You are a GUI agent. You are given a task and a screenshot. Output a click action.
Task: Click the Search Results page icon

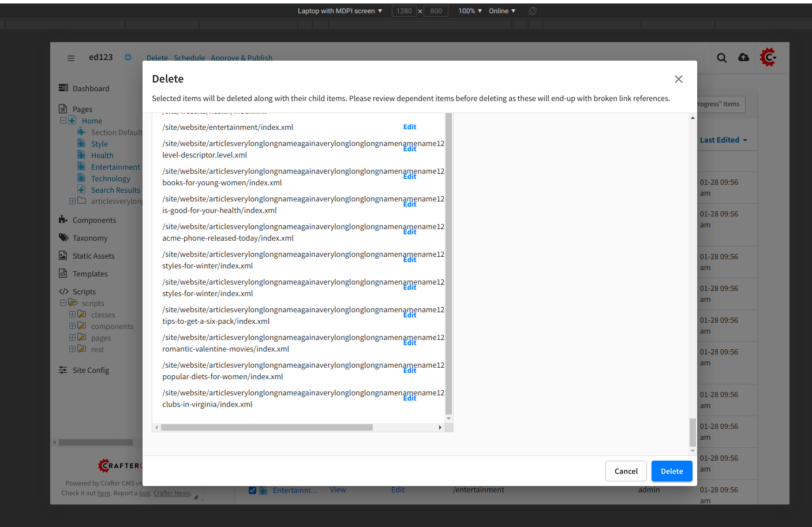tap(81, 189)
